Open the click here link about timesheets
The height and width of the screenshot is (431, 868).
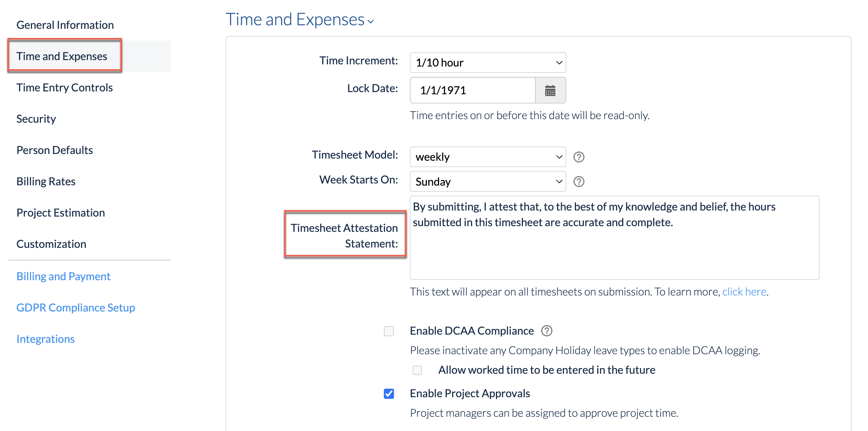[x=744, y=292]
